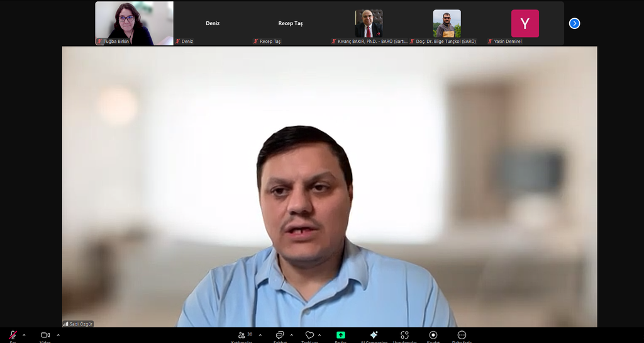644x343 pixels.
Task: Select Tuğba Birkin's video thumbnail
Action: click(134, 23)
